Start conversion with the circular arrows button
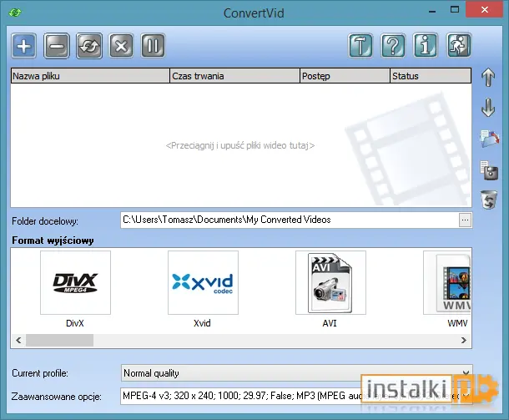 click(x=89, y=46)
